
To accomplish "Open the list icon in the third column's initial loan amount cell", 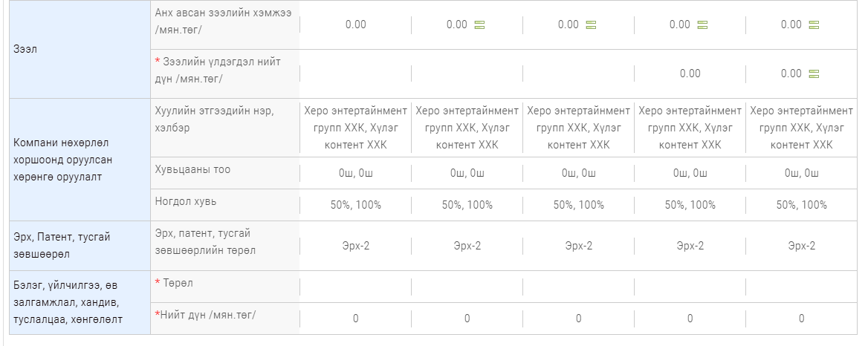I will click(591, 25).
